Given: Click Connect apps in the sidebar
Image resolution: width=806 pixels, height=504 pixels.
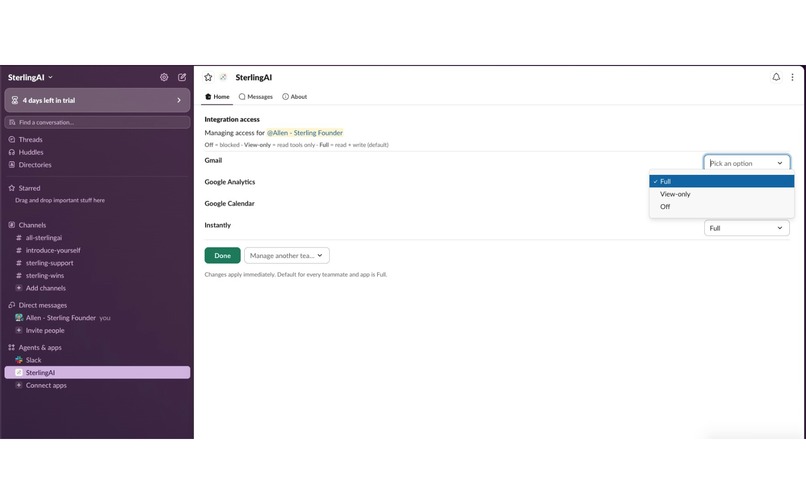Looking at the screenshot, I should (x=46, y=385).
